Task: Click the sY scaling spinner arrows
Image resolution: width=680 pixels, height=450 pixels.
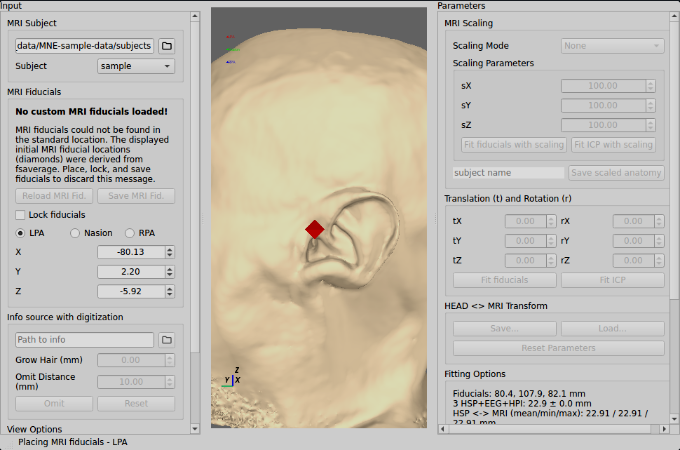Action: click(x=650, y=105)
